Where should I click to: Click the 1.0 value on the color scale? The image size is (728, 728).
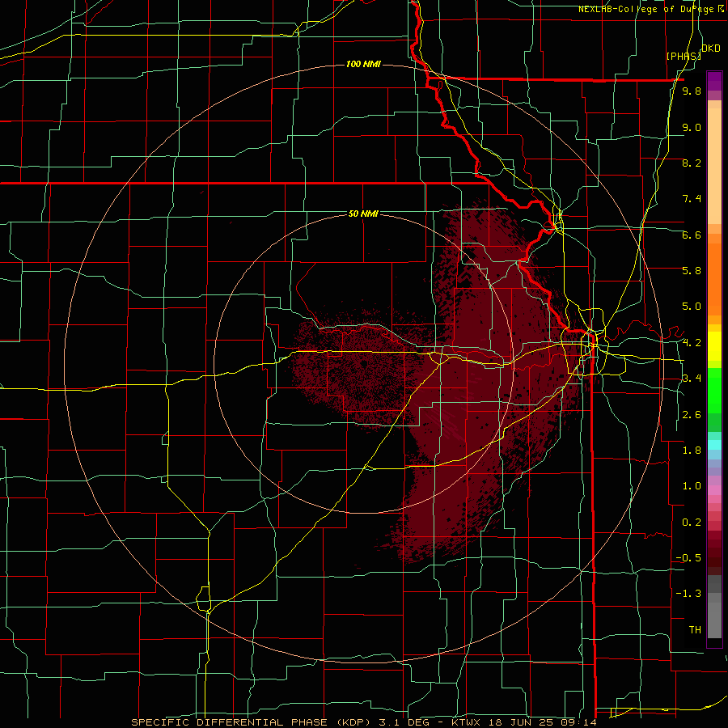(692, 486)
